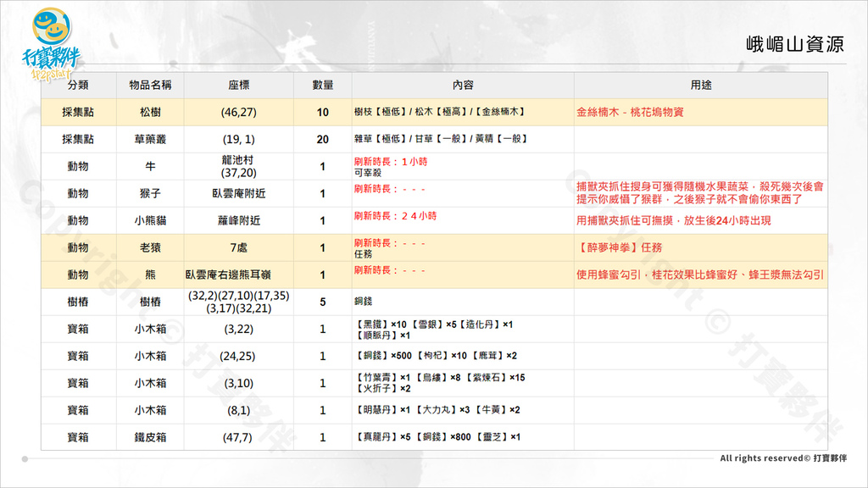Click the 打寶夥伴 smiley logo icon

coord(52,45)
